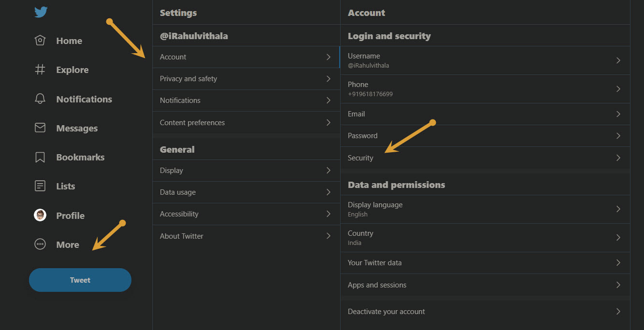
Task: Click the More ellipsis circle icon
Action: click(x=40, y=244)
